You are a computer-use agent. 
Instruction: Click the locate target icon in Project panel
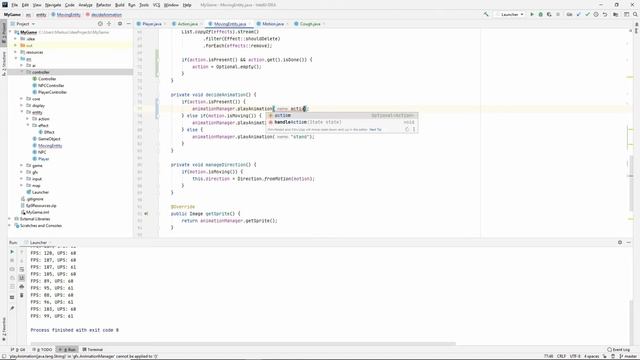click(100, 24)
